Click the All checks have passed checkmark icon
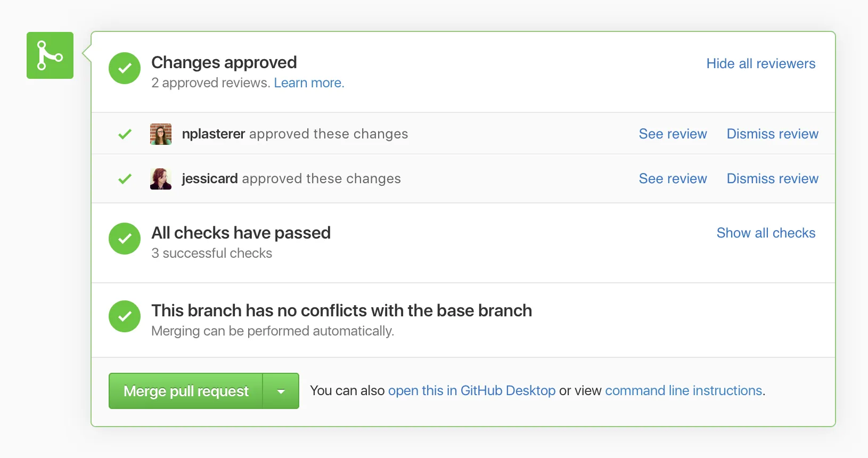 point(125,239)
